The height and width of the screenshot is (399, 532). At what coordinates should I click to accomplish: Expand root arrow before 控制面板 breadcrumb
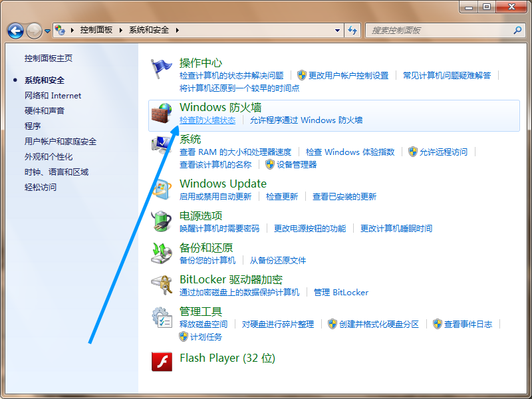coord(72,30)
